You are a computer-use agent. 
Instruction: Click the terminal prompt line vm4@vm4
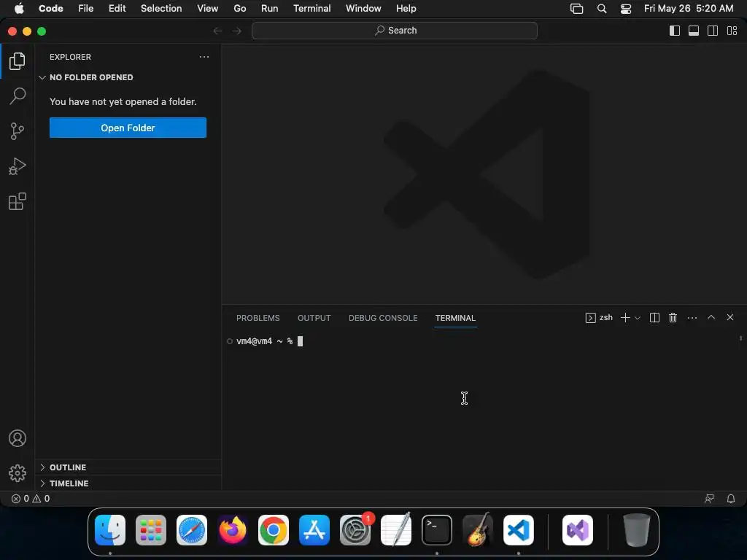(265, 341)
